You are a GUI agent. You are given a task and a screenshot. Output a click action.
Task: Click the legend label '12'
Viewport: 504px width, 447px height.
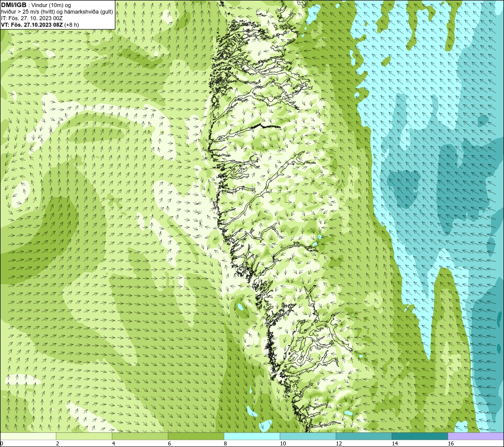339,443
